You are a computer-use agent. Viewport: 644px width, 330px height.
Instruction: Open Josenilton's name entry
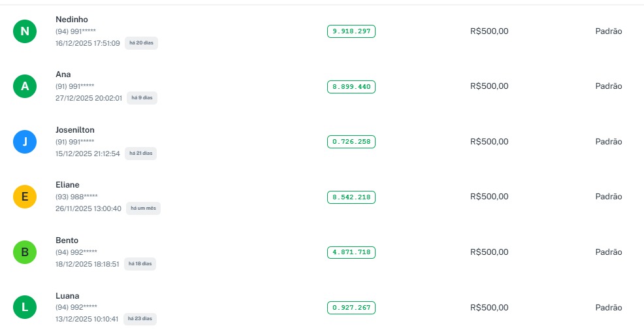tap(75, 130)
